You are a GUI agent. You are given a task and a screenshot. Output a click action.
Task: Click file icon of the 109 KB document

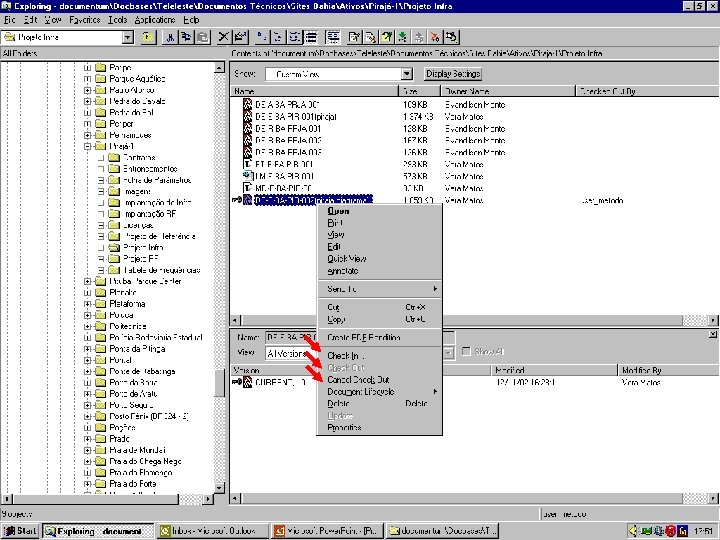pos(248,105)
